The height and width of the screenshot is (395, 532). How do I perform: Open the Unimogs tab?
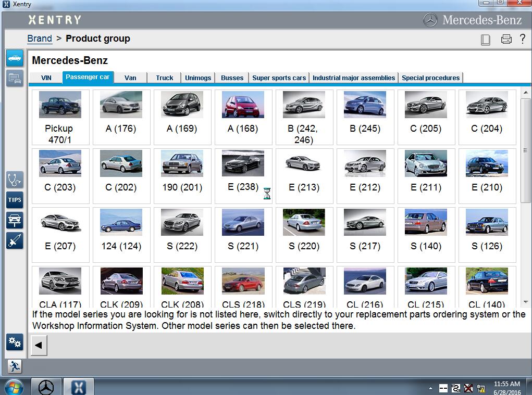(x=198, y=78)
